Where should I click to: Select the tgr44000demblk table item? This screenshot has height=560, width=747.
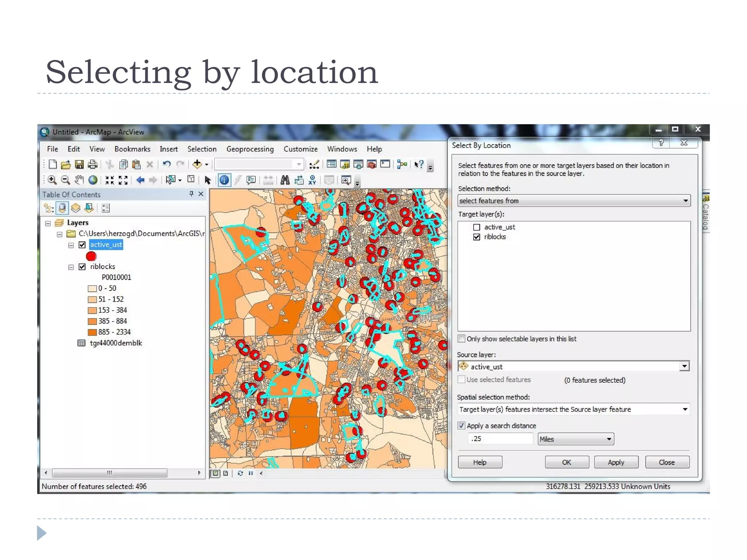click(116, 343)
